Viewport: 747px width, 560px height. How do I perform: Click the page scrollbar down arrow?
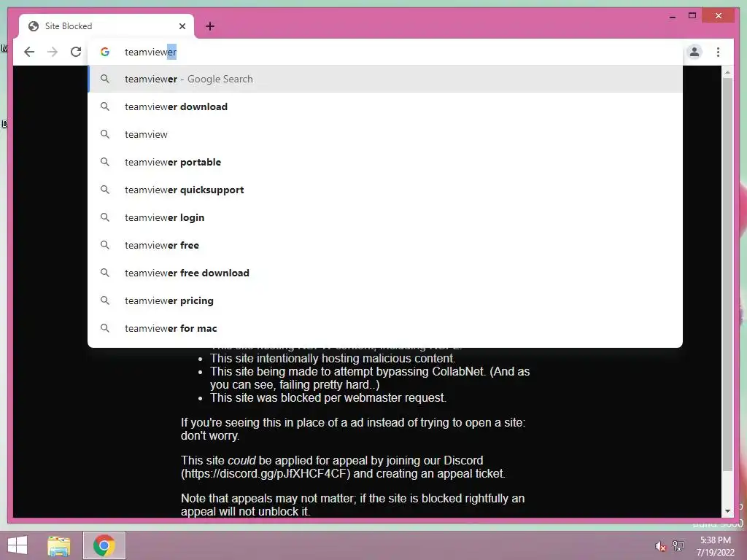coord(727,511)
